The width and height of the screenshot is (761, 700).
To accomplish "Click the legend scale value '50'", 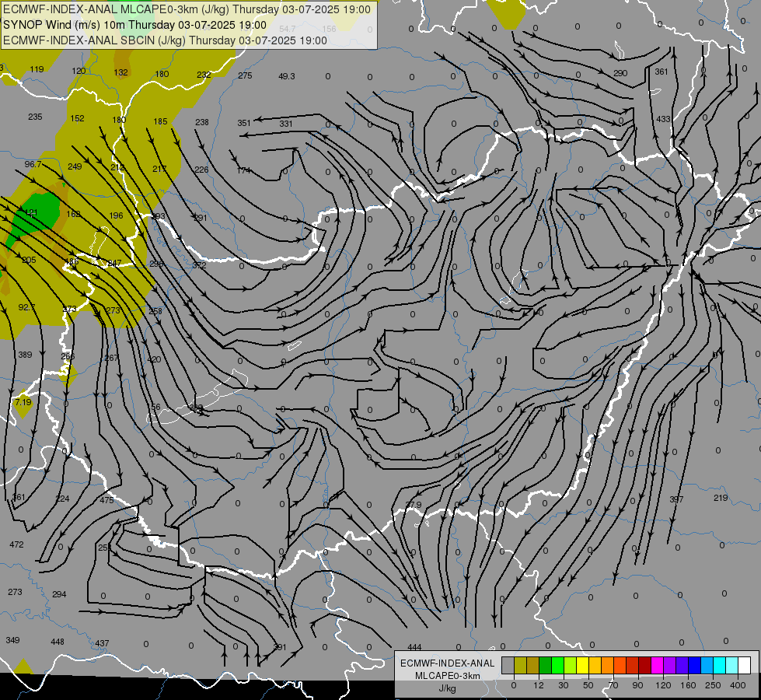I will coord(588,685).
